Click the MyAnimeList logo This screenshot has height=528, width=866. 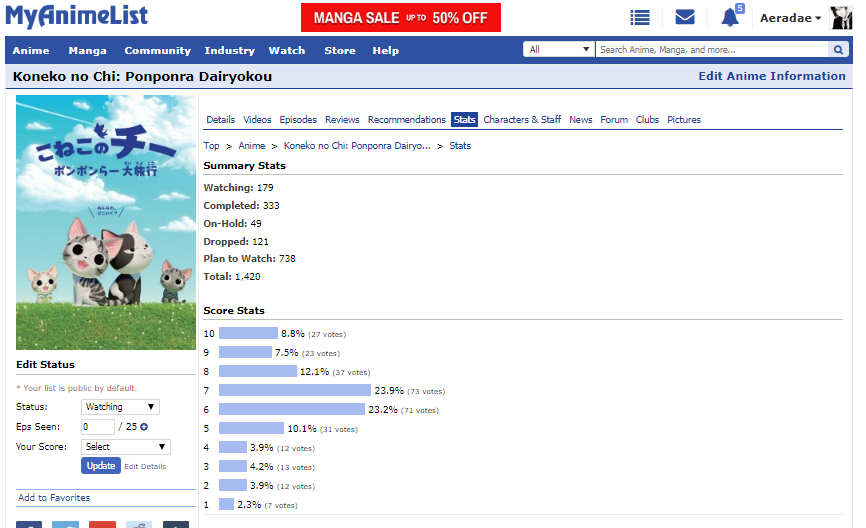[x=77, y=17]
